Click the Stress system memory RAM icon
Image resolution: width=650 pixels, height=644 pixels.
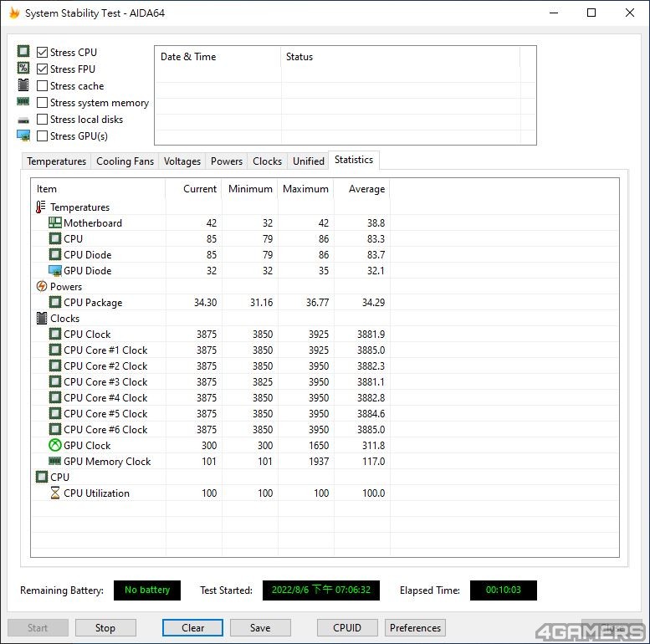click(x=23, y=101)
